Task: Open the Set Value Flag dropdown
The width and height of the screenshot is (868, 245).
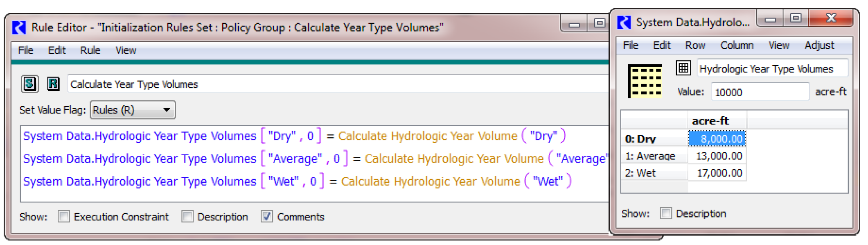Action: pos(133,110)
